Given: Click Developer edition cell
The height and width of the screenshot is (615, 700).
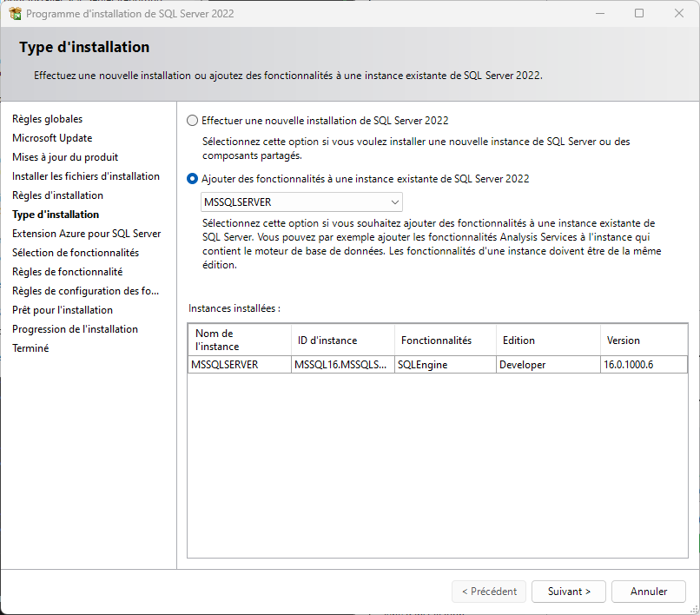Looking at the screenshot, I should (548, 365).
